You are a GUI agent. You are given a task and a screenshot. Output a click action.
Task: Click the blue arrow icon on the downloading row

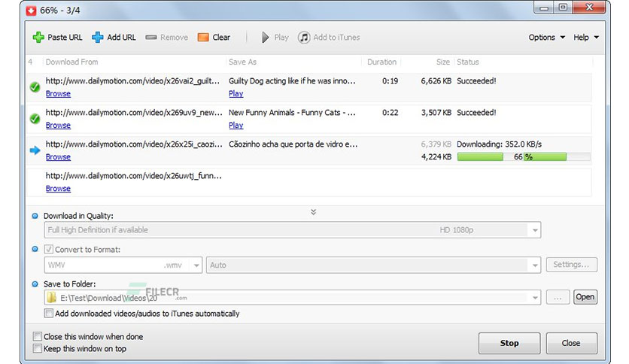pyautogui.click(x=35, y=150)
